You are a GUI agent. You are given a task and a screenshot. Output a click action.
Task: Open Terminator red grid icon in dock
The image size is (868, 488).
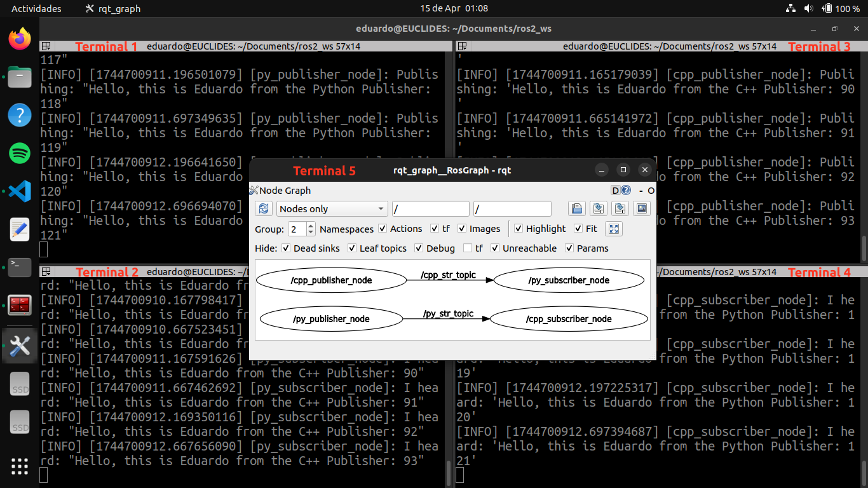point(20,305)
